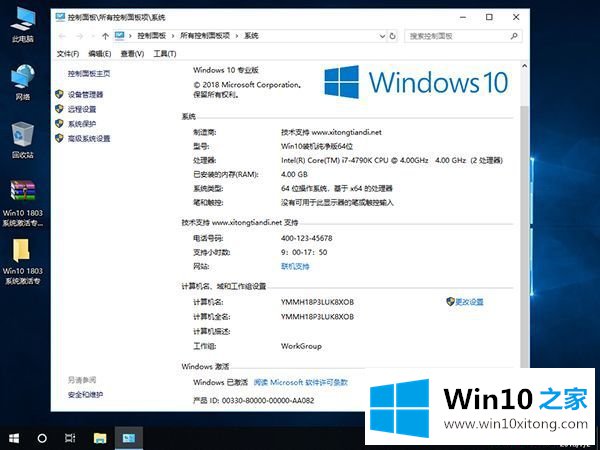Open 高级系统设置 link
This screenshot has width=600, height=450.
[89, 138]
